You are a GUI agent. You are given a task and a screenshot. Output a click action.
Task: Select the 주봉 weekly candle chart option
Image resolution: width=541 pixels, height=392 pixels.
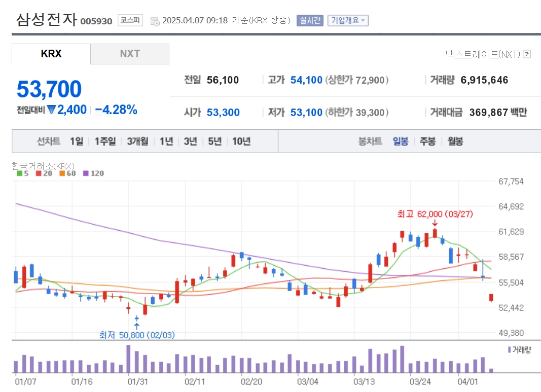(x=427, y=141)
